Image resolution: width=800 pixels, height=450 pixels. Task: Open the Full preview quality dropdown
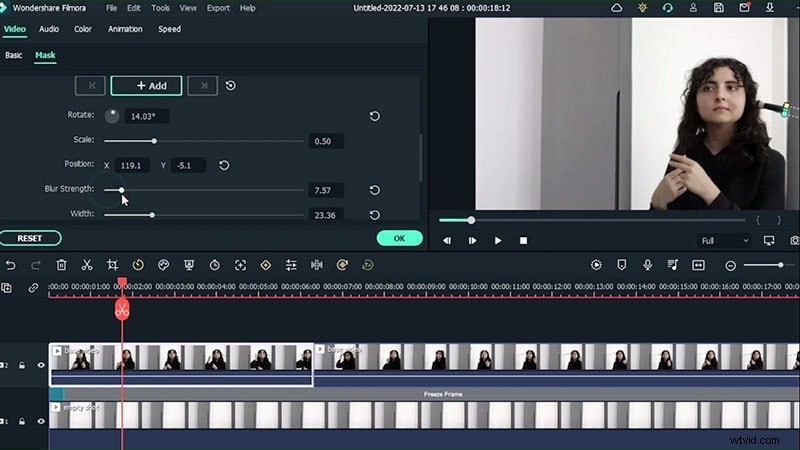coord(724,240)
